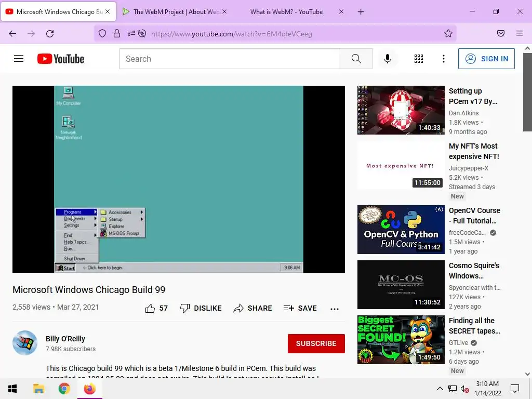532x399 pixels.
Task: Open the MC-OS video thumbnail
Action: tap(401, 285)
